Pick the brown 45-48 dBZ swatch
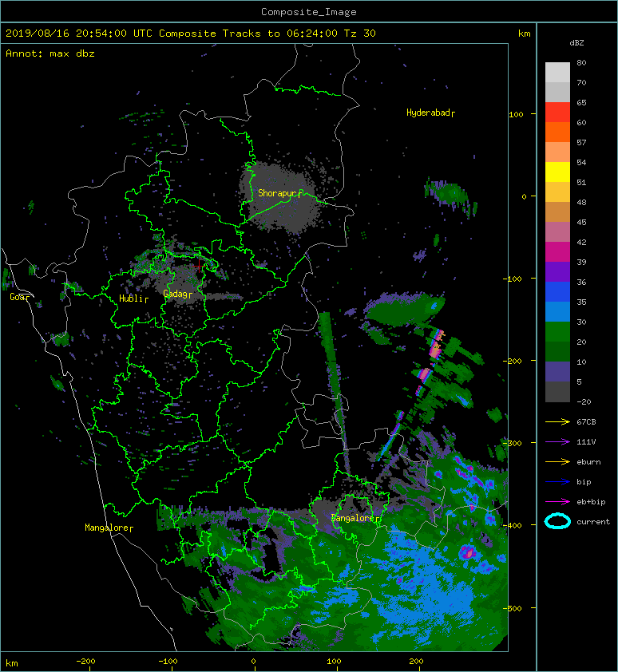Viewport: 618px width, 672px height. click(x=557, y=212)
